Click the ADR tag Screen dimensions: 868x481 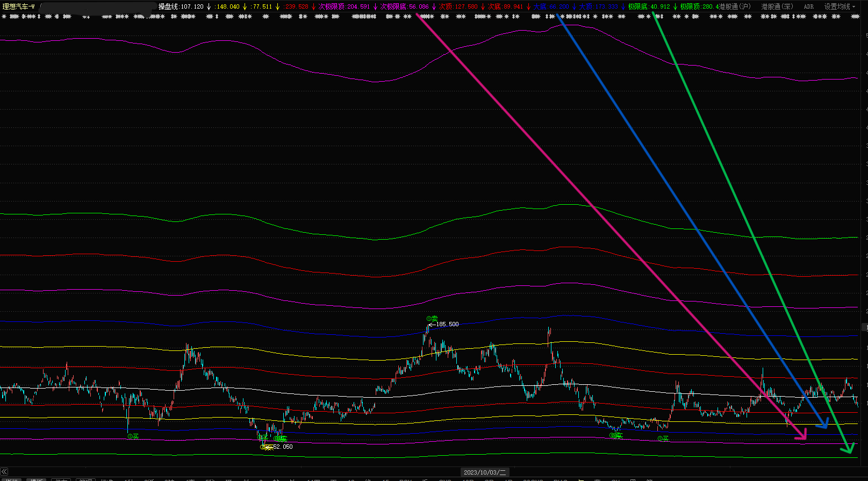[x=809, y=6]
